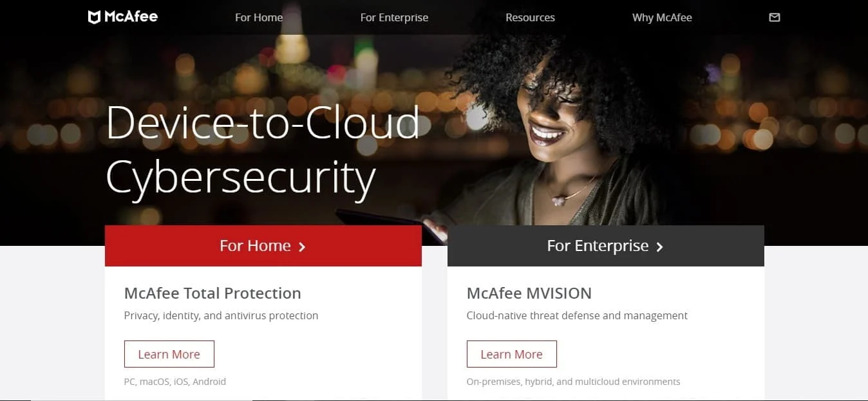The image size is (868, 401).
Task: Click the red For Home banner
Action: 263,246
